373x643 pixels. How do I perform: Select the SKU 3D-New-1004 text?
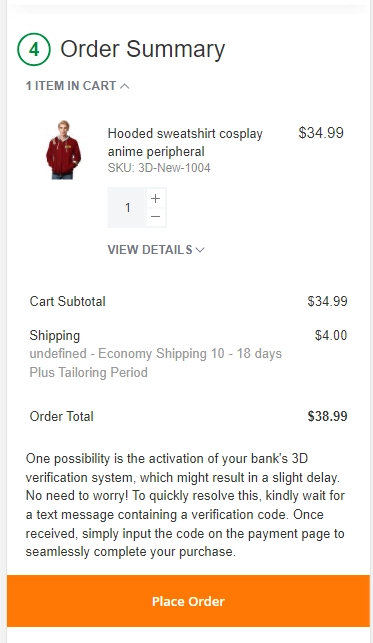coord(159,168)
